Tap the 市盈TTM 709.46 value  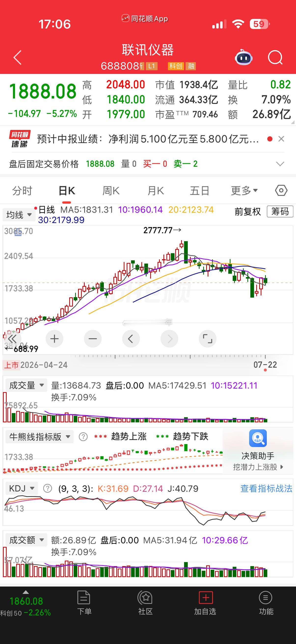pyautogui.click(x=186, y=114)
